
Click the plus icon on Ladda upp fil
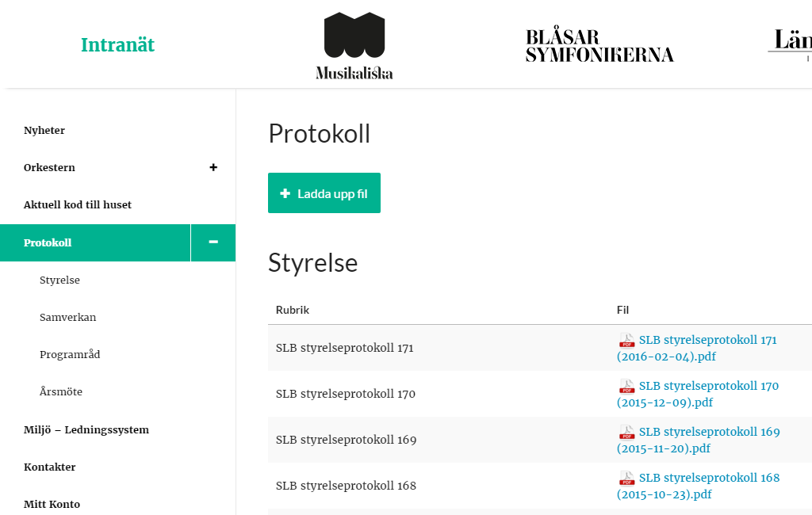tap(285, 193)
